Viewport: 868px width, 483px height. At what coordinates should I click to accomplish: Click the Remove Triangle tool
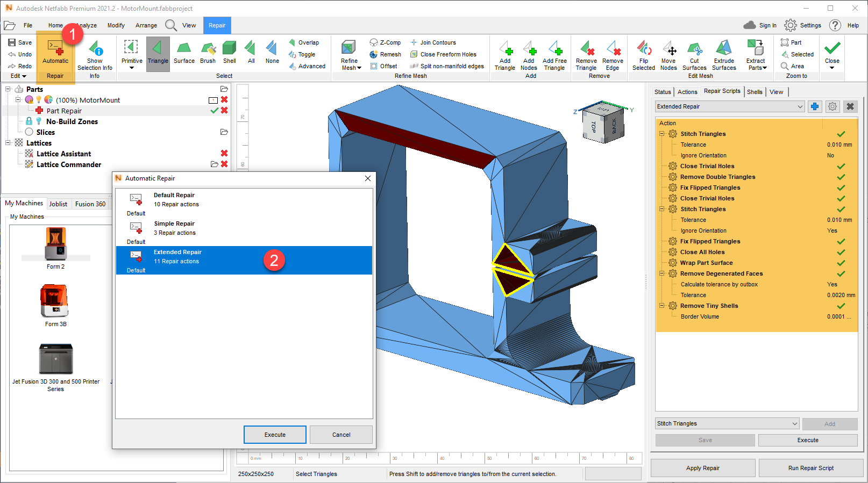pos(586,55)
